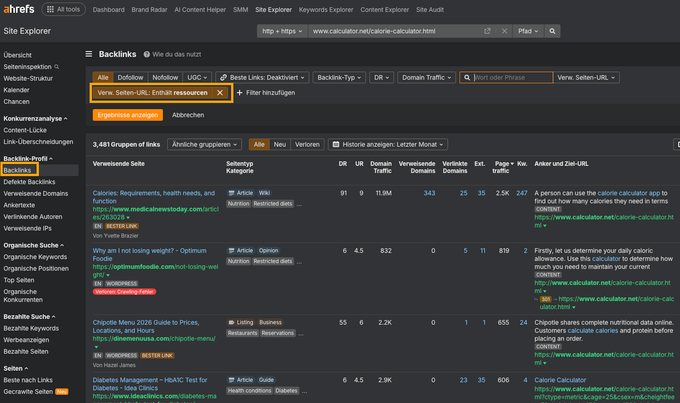This screenshot has height=403, width=680.
Task: Open 'Chipotle Menu 2026 Guide' page link
Action: click(x=146, y=326)
